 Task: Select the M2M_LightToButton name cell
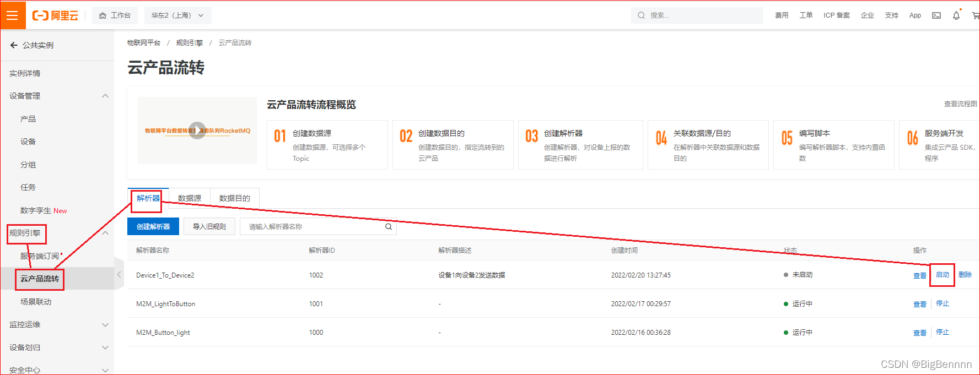click(x=166, y=303)
